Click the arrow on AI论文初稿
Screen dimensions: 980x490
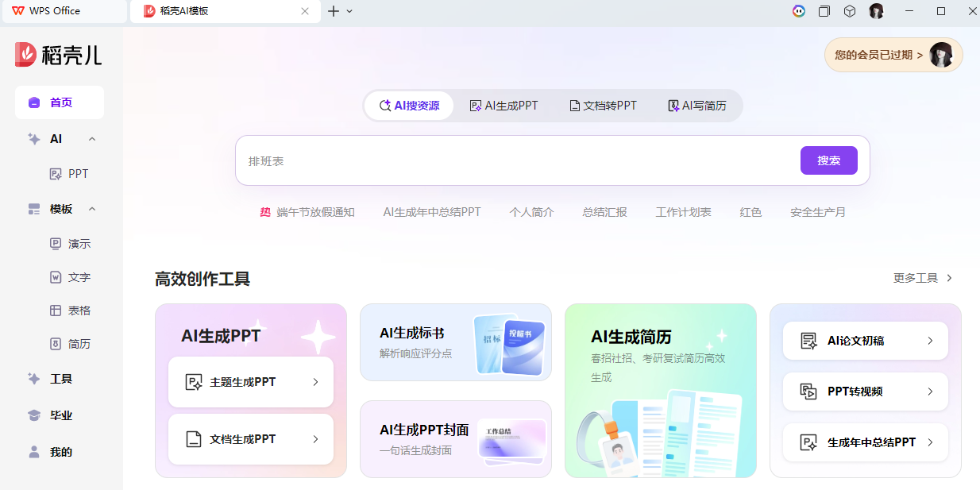[931, 341]
